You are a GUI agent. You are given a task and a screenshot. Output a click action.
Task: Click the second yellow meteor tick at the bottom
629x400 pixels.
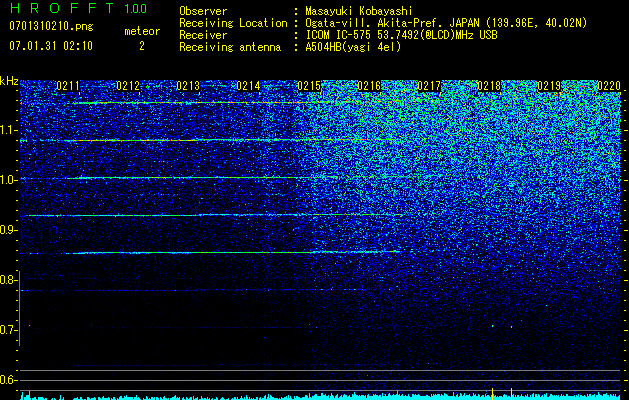point(511,394)
